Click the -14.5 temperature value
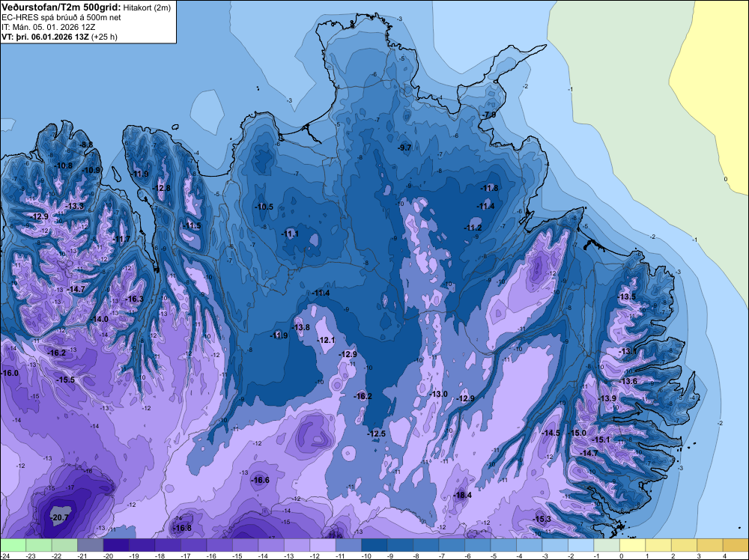This screenshot has width=749, height=560. click(551, 433)
